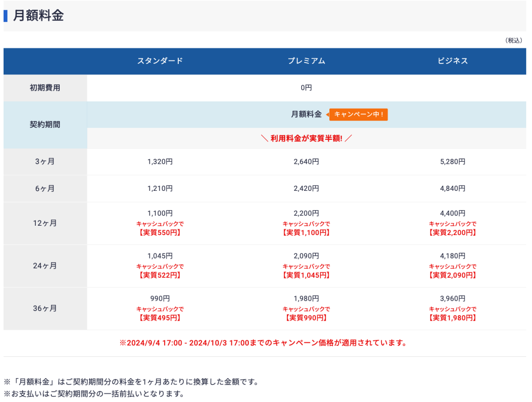Image resolution: width=532 pixels, height=402 pixels.
Task: Click the 初期費用 row label
Action: tap(45, 87)
